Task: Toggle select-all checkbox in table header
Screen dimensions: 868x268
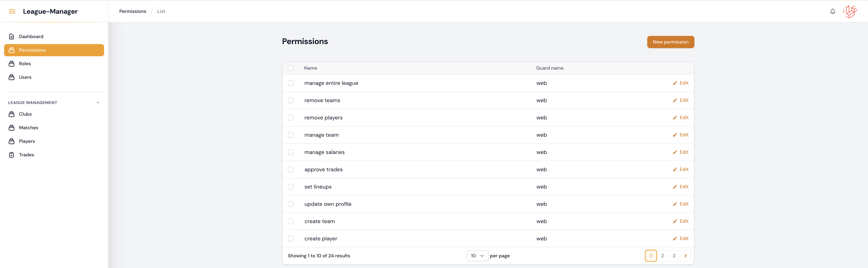Action: point(290,68)
